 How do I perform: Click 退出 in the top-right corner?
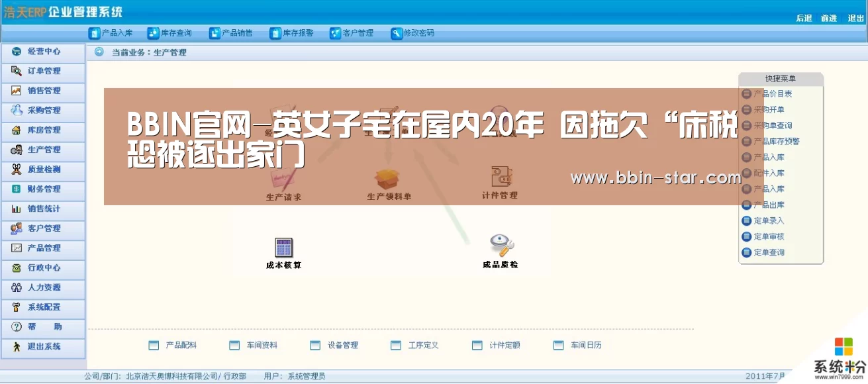855,19
